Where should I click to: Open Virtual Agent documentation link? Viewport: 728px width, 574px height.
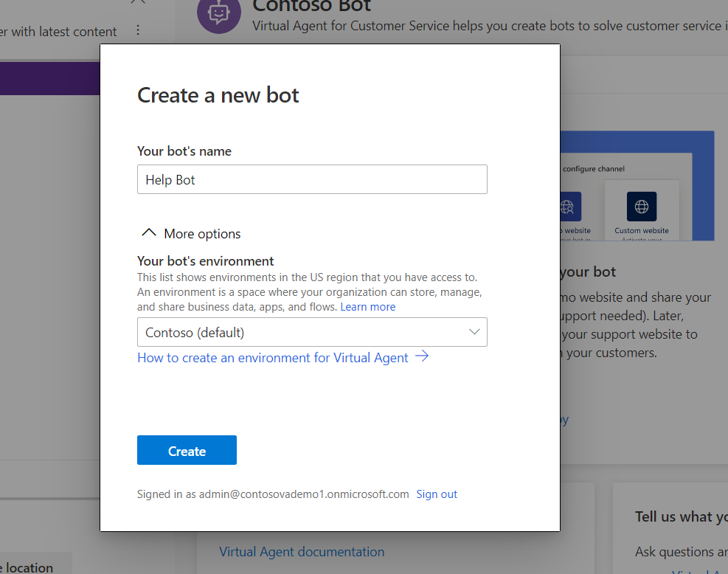(x=302, y=552)
